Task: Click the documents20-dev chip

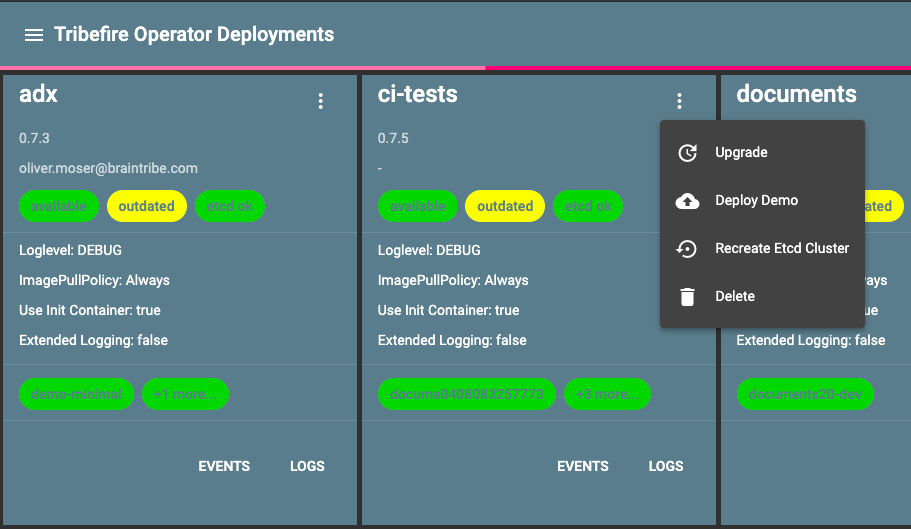Action: 805,394
